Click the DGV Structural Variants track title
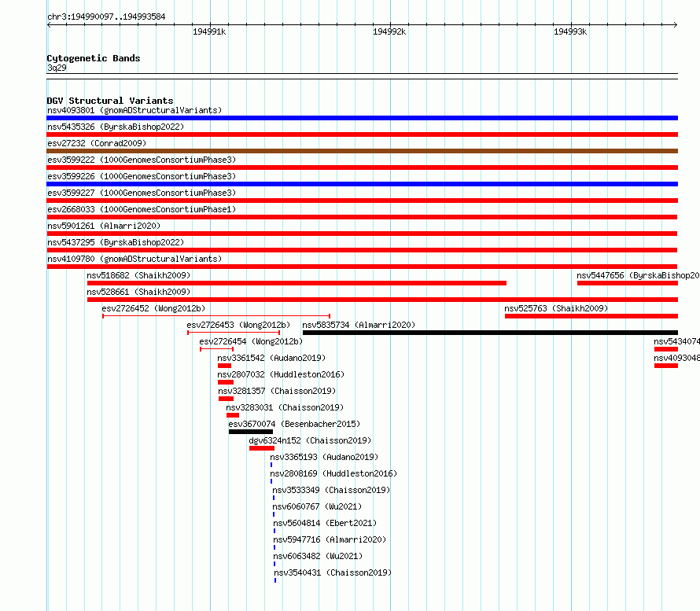The width and height of the screenshot is (700, 611). pos(110,101)
